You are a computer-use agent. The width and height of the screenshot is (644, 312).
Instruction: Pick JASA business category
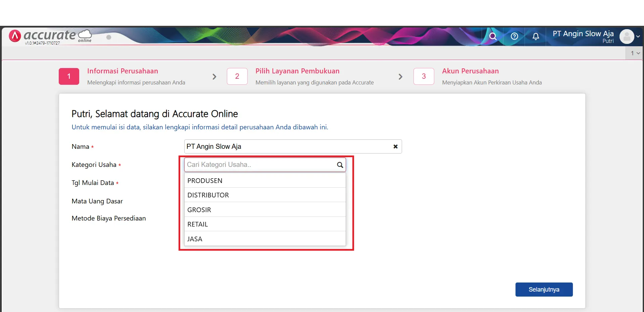click(x=265, y=239)
